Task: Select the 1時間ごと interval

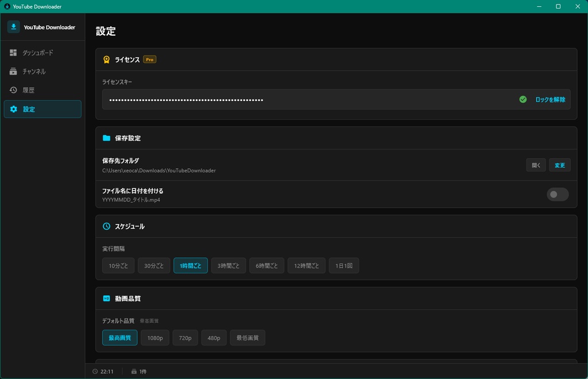Action: tap(191, 265)
